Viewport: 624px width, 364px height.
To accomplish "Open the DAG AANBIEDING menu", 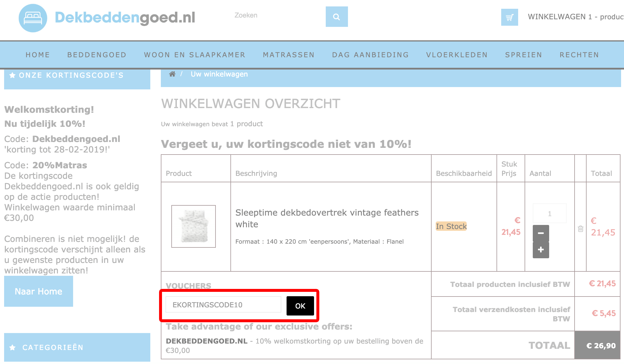I will pyautogui.click(x=370, y=55).
